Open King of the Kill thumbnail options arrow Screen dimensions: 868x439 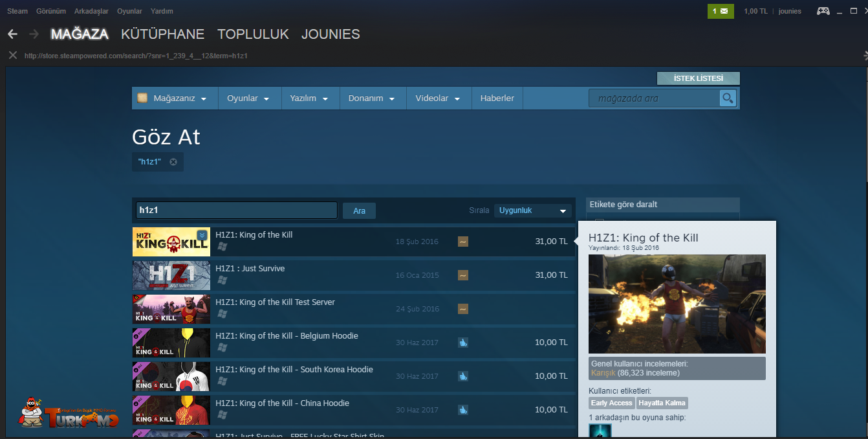(x=202, y=235)
